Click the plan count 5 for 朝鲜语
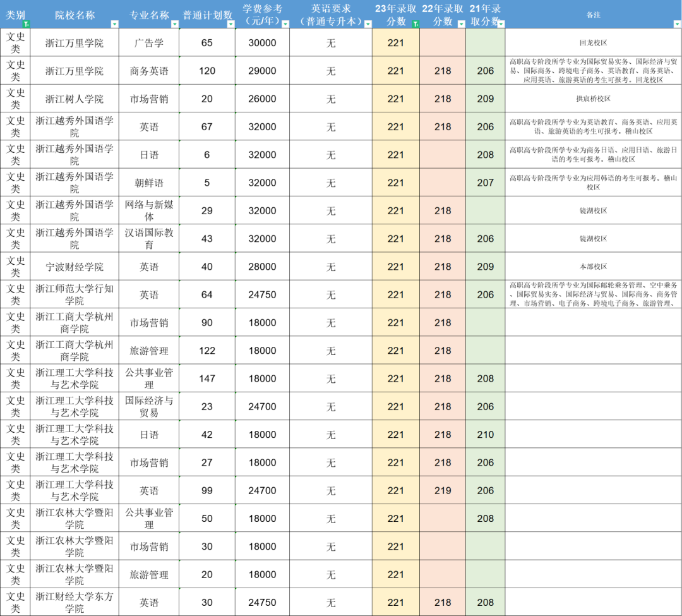 coord(207,183)
